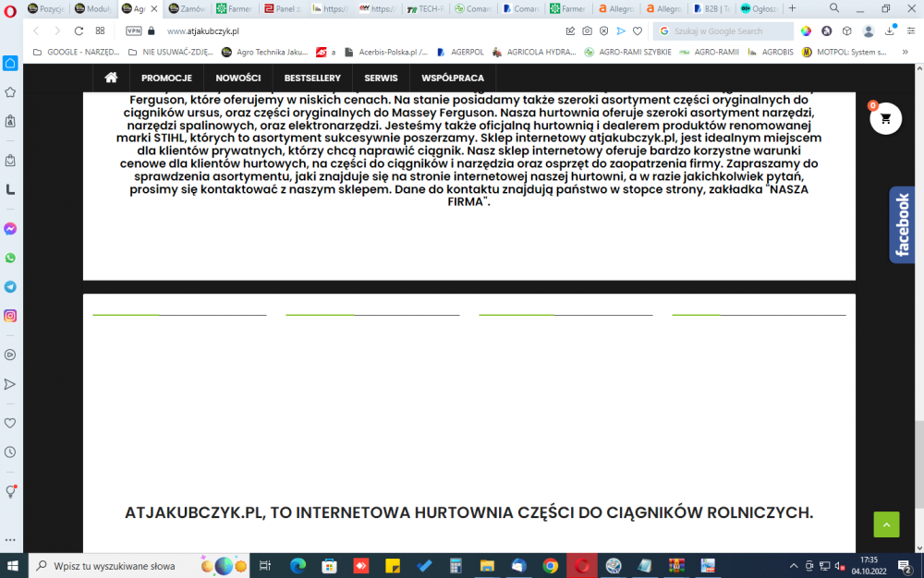Open Messenger in the Opera sidebar
The width and height of the screenshot is (924, 578).
click(x=11, y=228)
